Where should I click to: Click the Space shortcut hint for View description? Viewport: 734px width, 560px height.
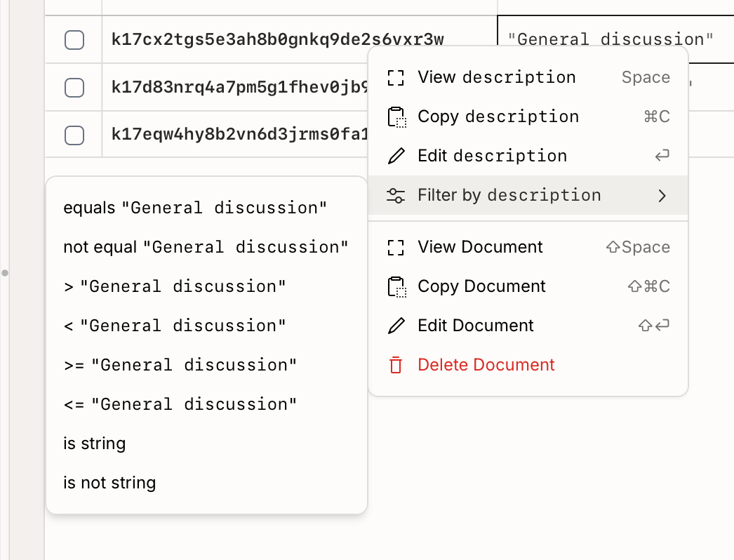pyautogui.click(x=646, y=77)
